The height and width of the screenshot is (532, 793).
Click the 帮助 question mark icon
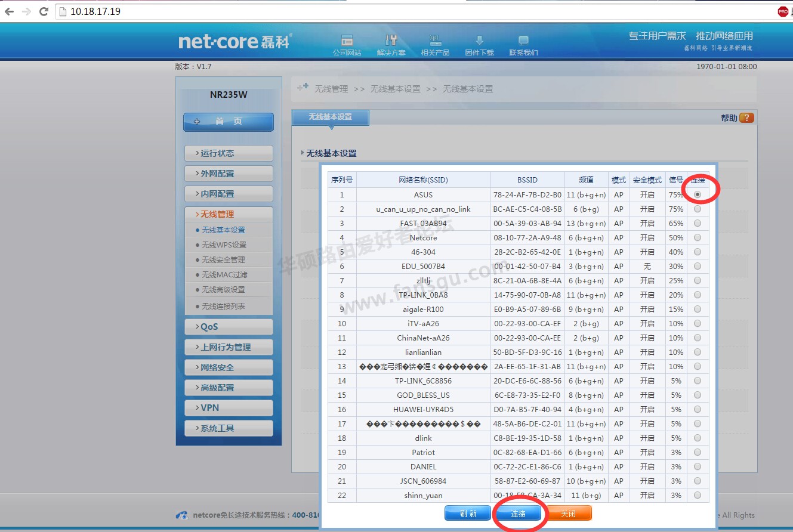746,118
